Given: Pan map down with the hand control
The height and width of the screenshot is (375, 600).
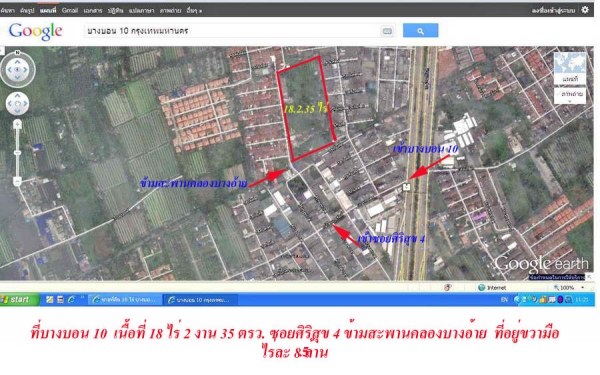Looking at the screenshot, I should [17, 111].
